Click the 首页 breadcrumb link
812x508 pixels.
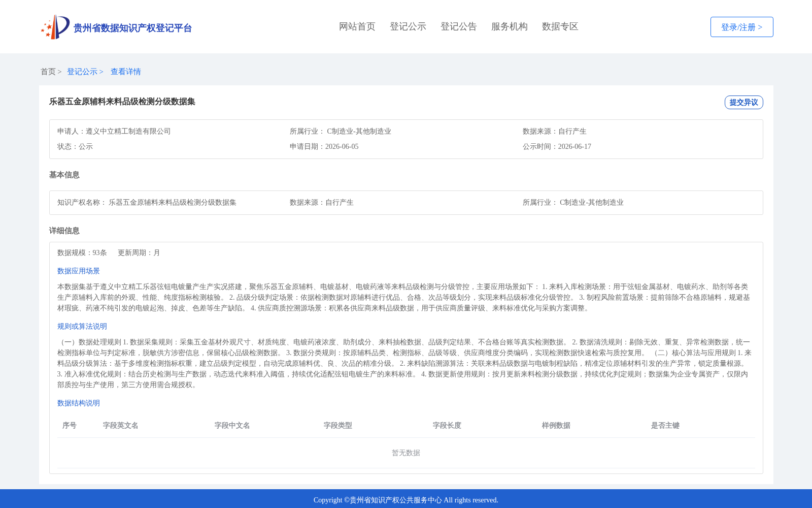pyautogui.click(x=48, y=72)
